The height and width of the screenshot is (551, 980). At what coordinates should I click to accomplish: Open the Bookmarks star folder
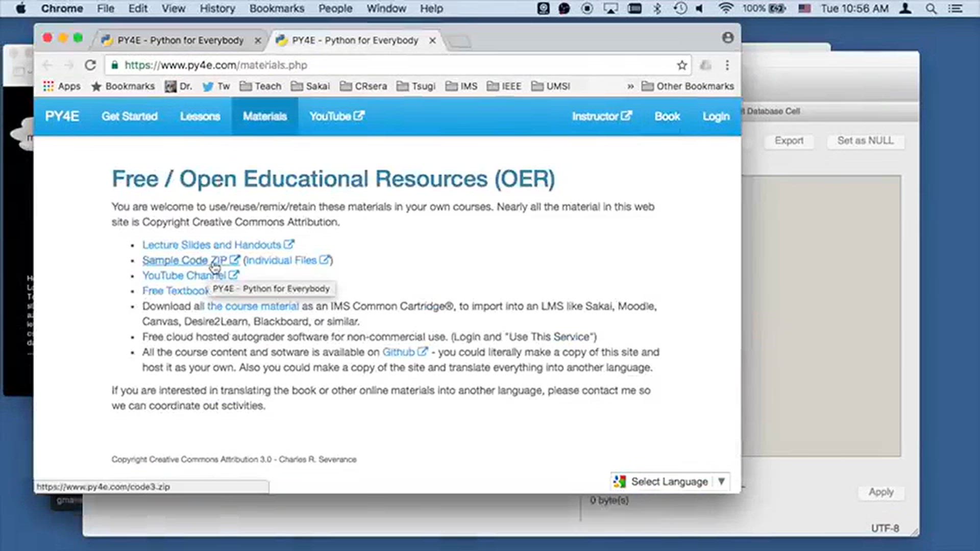[x=123, y=86]
